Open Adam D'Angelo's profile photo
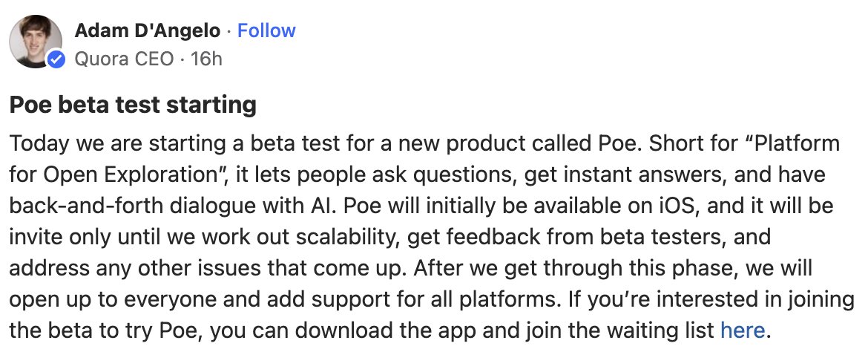This screenshot has height=352, width=868. click(x=36, y=41)
